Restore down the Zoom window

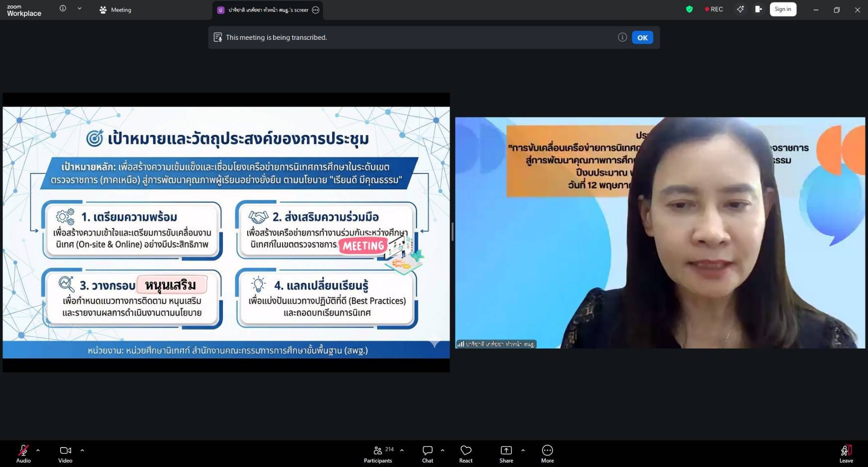point(837,10)
